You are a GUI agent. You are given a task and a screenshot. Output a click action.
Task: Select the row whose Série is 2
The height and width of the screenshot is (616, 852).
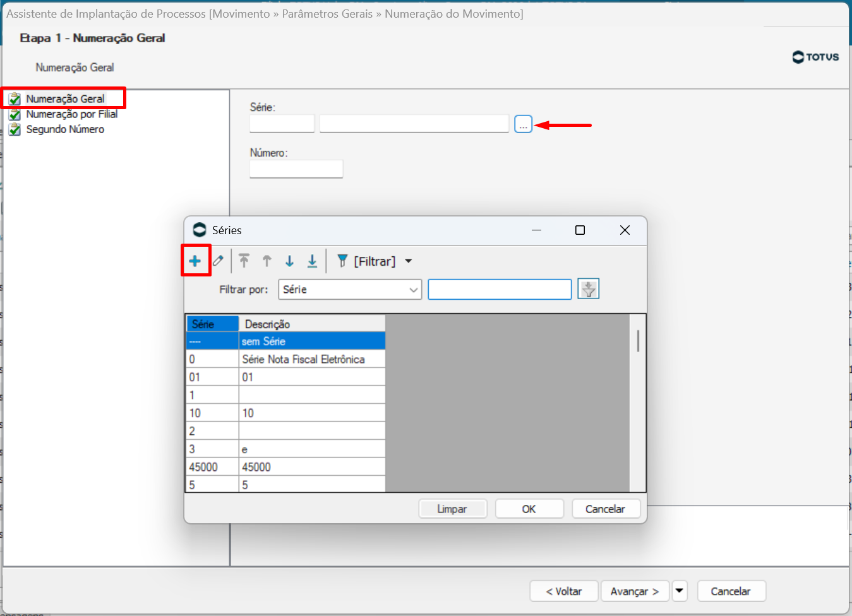(x=285, y=431)
